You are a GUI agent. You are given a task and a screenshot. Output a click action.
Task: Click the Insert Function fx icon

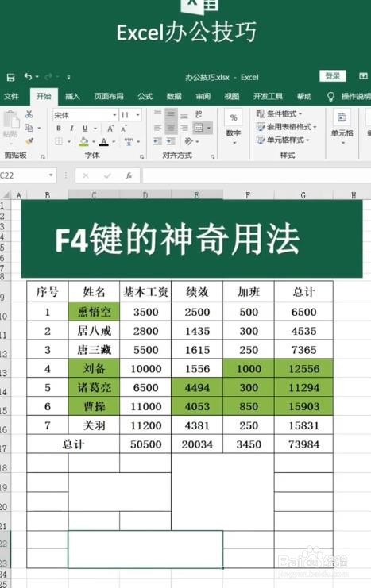click(x=129, y=175)
